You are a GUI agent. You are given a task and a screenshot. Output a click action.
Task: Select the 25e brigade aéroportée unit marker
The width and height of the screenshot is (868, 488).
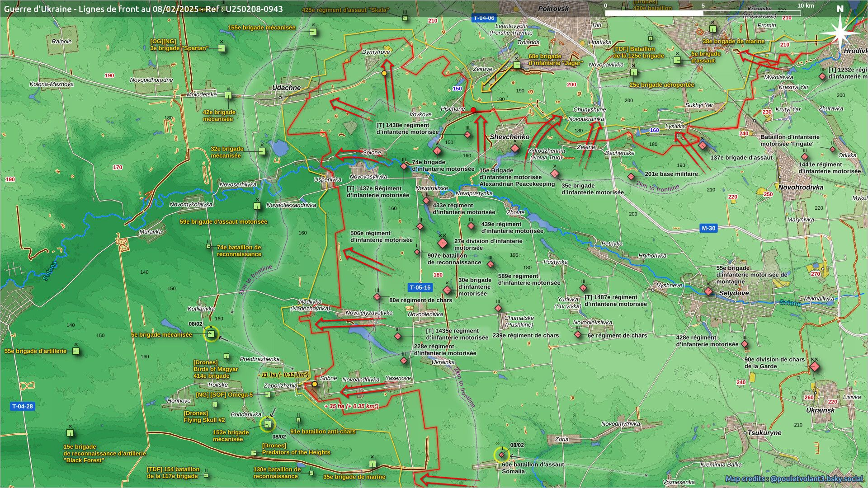pyautogui.click(x=634, y=72)
